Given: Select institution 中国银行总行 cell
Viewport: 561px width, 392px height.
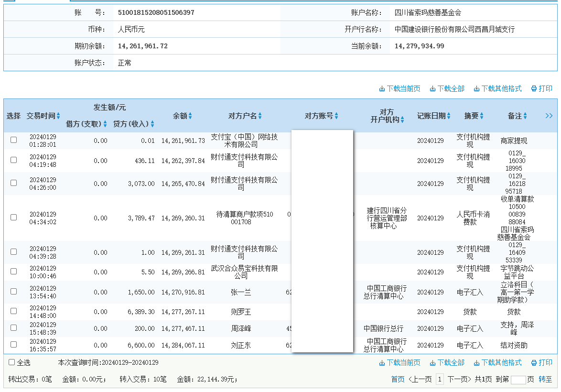Looking at the screenshot, I should click(x=384, y=328).
